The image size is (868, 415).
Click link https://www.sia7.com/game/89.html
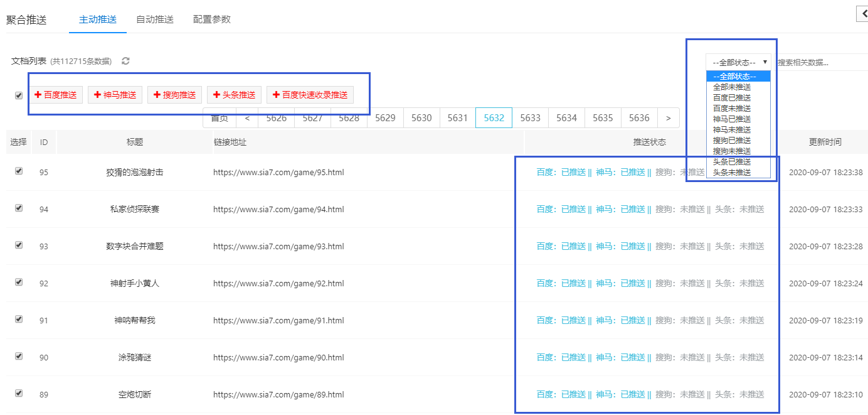tap(278, 394)
